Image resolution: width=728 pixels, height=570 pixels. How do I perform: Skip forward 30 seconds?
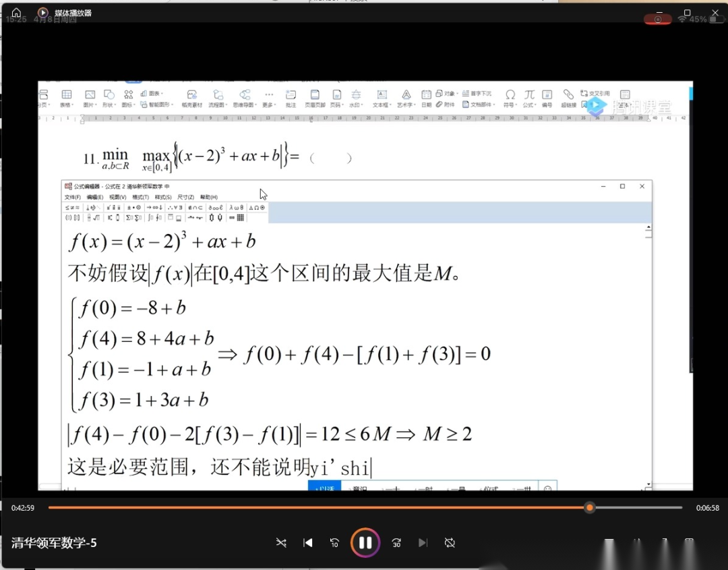pos(396,542)
